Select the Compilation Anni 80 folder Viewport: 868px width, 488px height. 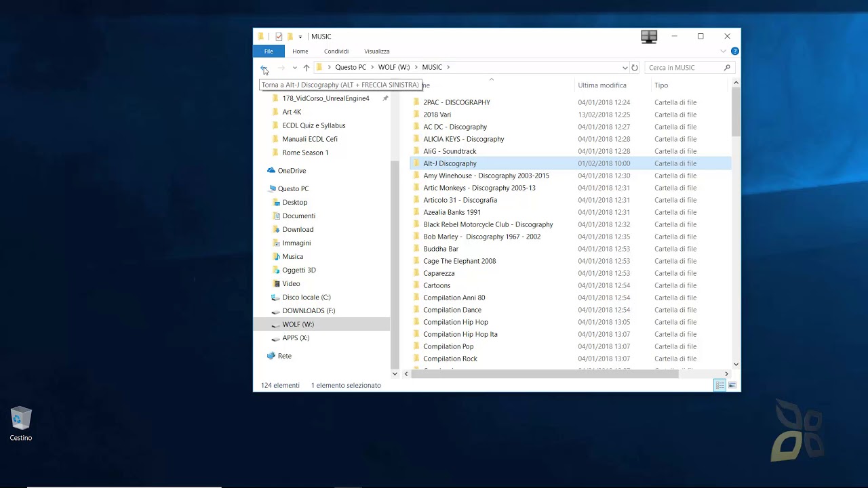pos(454,298)
